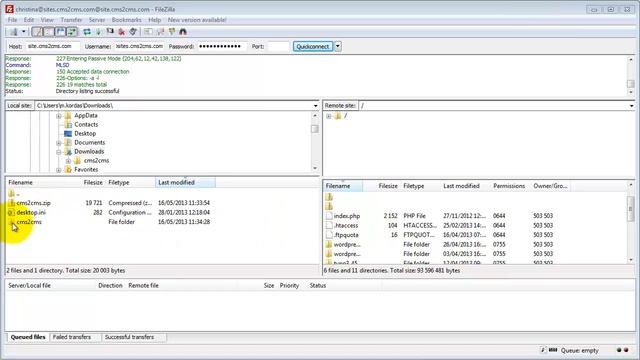Click the directory comparison icon
Image resolution: width=640 pixels, height=360 pixels.
[160, 32]
